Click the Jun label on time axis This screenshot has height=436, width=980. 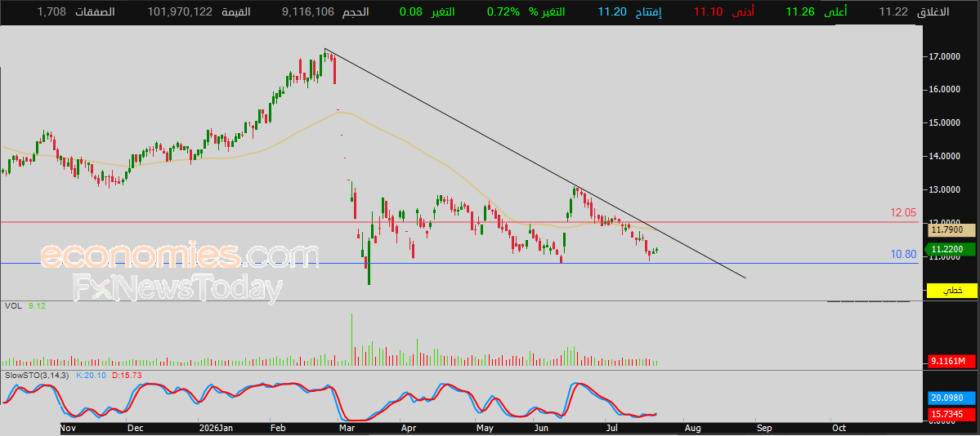[x=541, y=429]
